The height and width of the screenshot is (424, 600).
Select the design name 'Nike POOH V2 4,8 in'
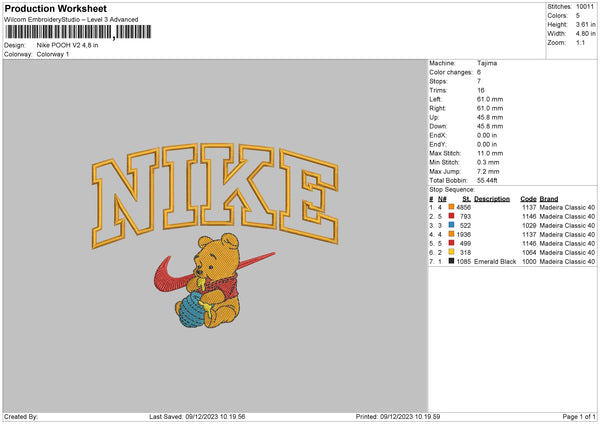[67, 45]
